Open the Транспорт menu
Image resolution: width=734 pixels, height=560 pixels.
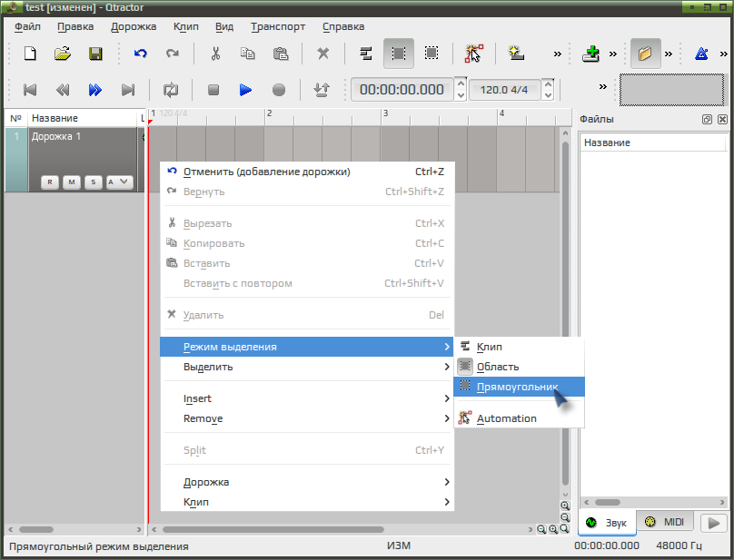coord(278,26)
